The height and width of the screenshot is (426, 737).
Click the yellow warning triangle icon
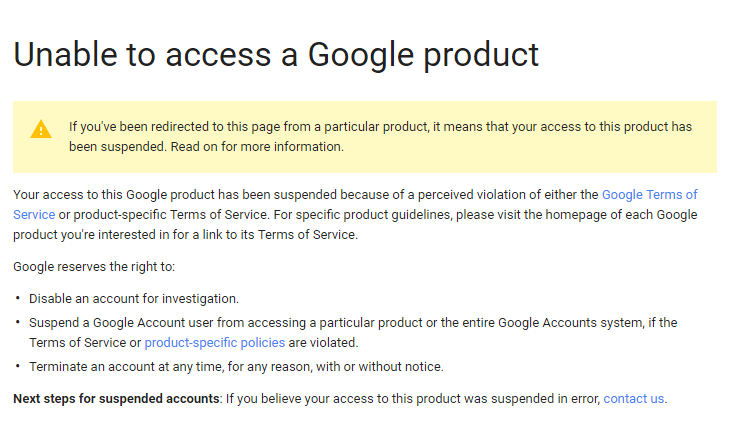[41, 129]
